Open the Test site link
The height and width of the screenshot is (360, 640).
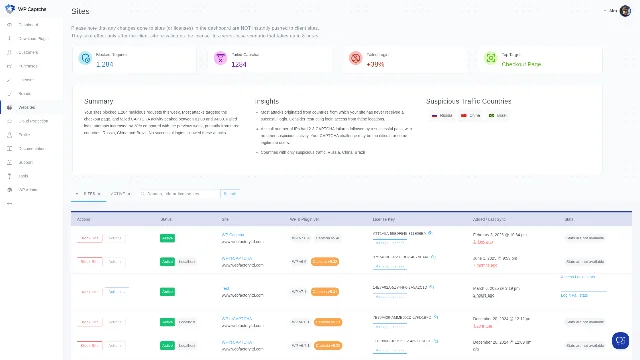click(x=225, y=288)
